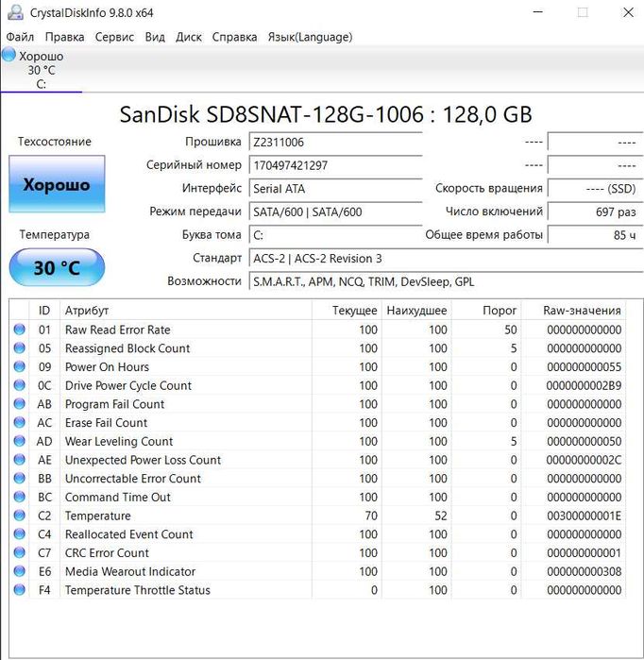Click the Прошивка field Z2311006
The width and height of the screenshot is (644, 660).
point(335,142)
